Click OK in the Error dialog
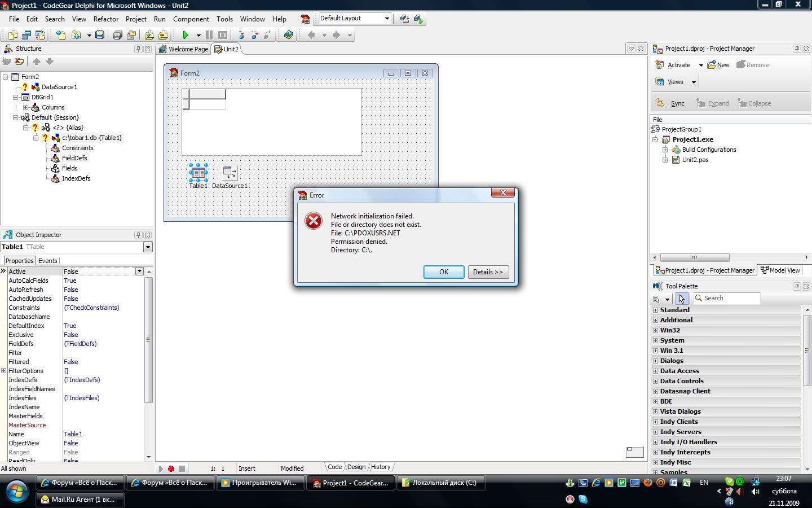Screen dimensions: 812x508 click(x=444, y=272)
